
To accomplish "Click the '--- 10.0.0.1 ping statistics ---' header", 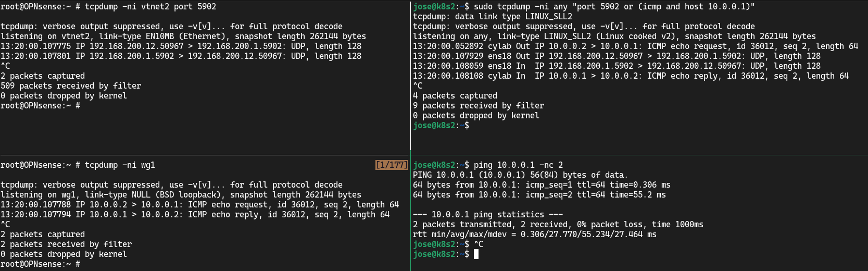I will click(x=487, y=215).
